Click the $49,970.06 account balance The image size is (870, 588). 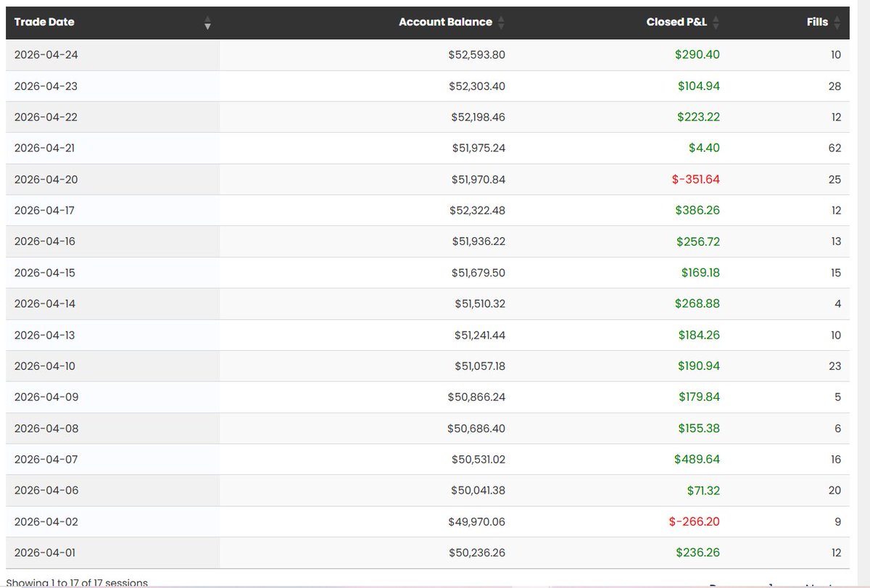pyautogui.click(x=477, y=522)
